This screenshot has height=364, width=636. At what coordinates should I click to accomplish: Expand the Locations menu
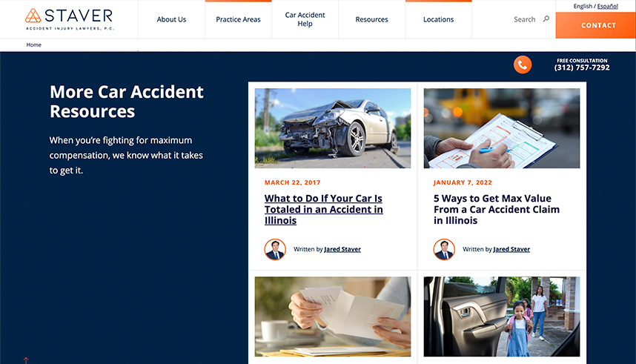(x=439, y=19)
